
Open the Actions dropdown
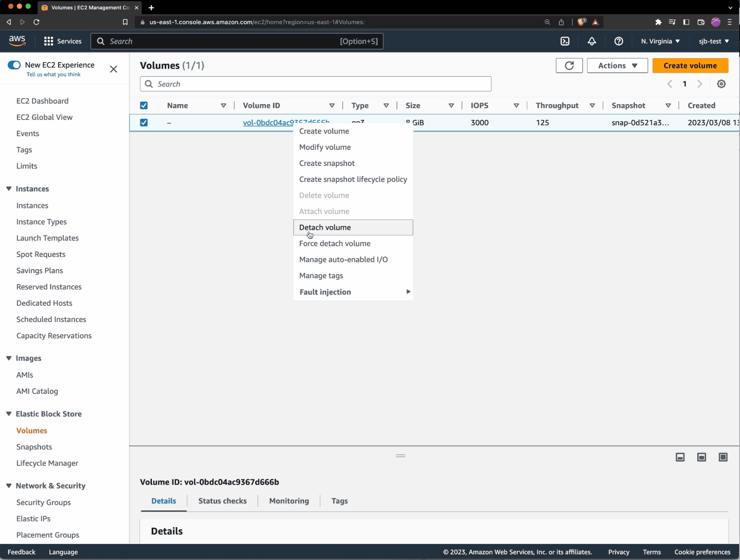tap(617, 66)
